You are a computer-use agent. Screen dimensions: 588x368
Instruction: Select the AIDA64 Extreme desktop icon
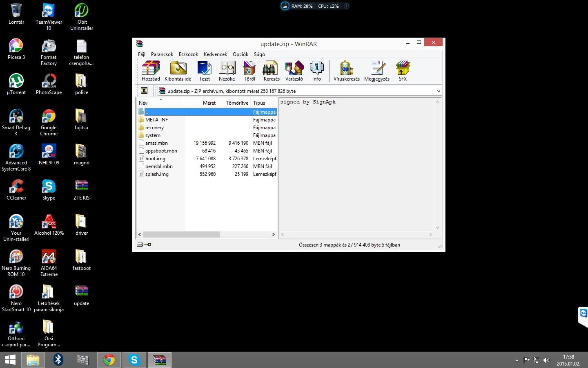click(x=49, y=263)
